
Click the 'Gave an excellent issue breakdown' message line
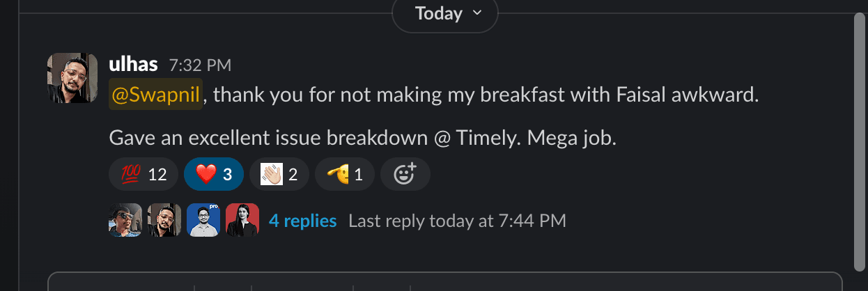363,139
